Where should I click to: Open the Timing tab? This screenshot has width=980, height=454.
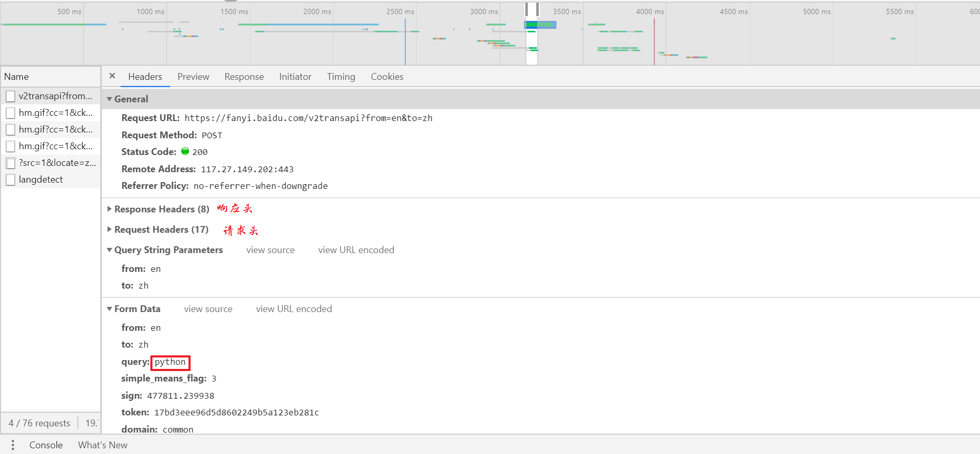pos(341,77)
